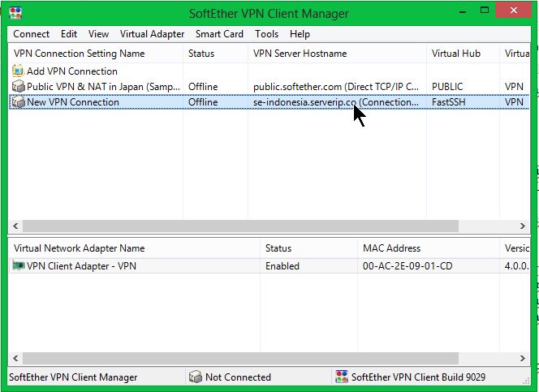The width and height of the screenshot is (539, 392).
Task: Open the Virtual Adapter menu
Action: 152,34
